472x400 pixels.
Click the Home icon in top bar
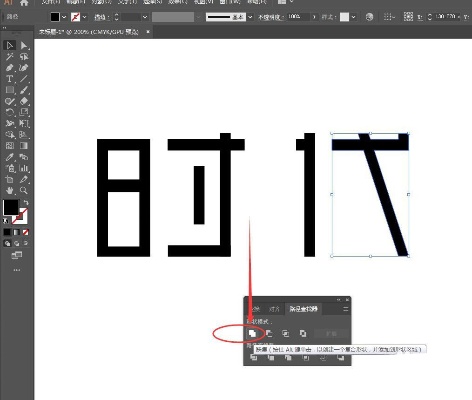[24, 3]
